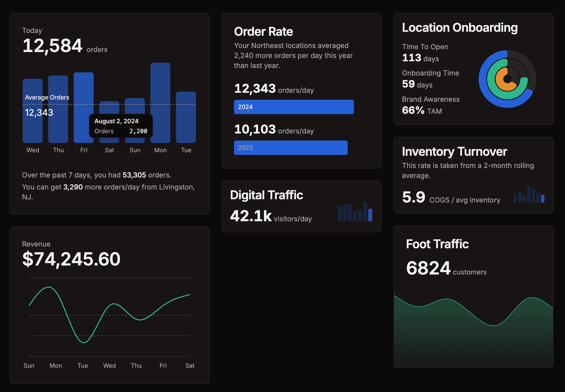Click the Inventory Turnover heading
This screenshot has width=565, height=392.
454,151
